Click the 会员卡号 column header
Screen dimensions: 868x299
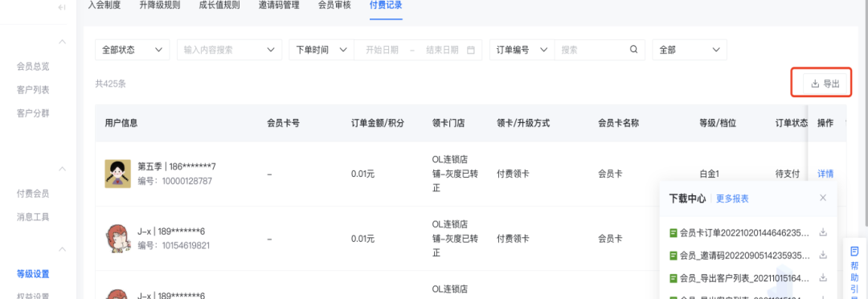click(x=284, y=123)
